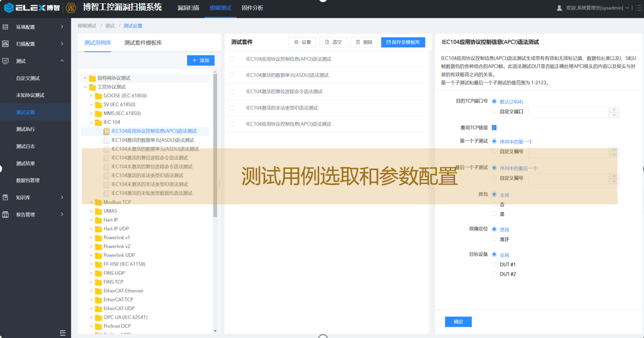Switch to 测试套件模板库 tab
644x338 pixels.
tap(143, 43)
